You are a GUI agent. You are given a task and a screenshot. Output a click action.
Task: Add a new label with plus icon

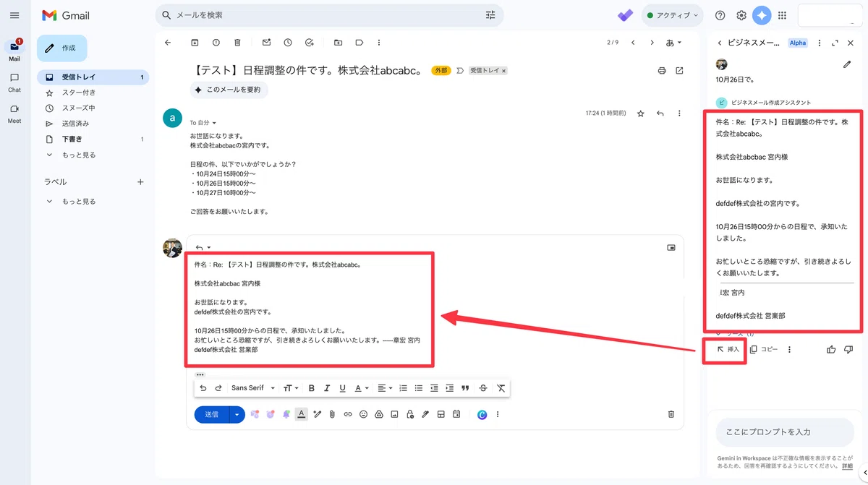point(140,182)
